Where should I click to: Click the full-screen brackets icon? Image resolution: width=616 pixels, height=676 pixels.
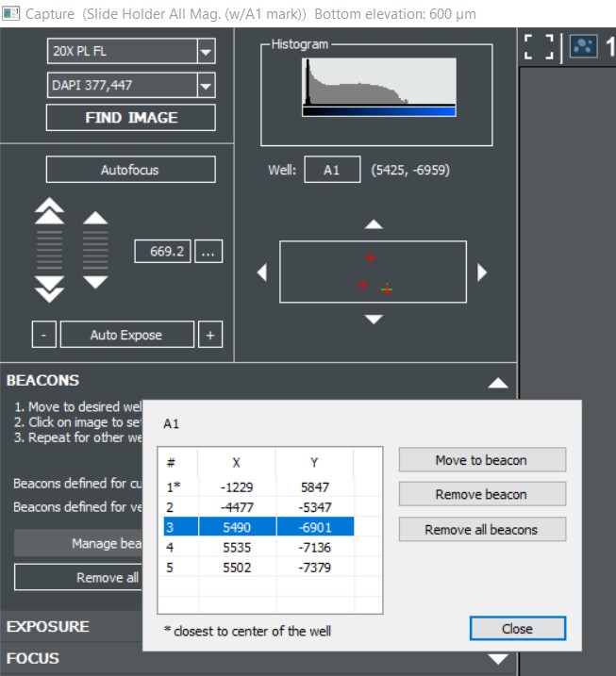(x=541, y=48)
